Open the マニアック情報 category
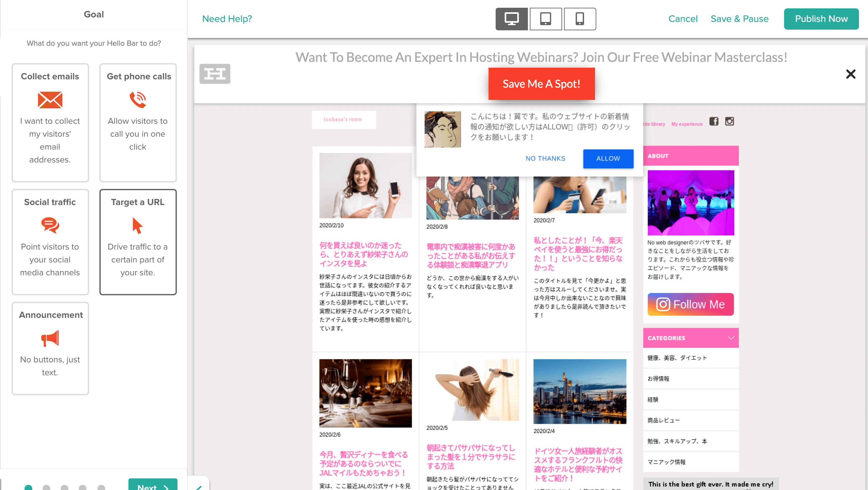868x490 pixels. (x=691, y=462)
